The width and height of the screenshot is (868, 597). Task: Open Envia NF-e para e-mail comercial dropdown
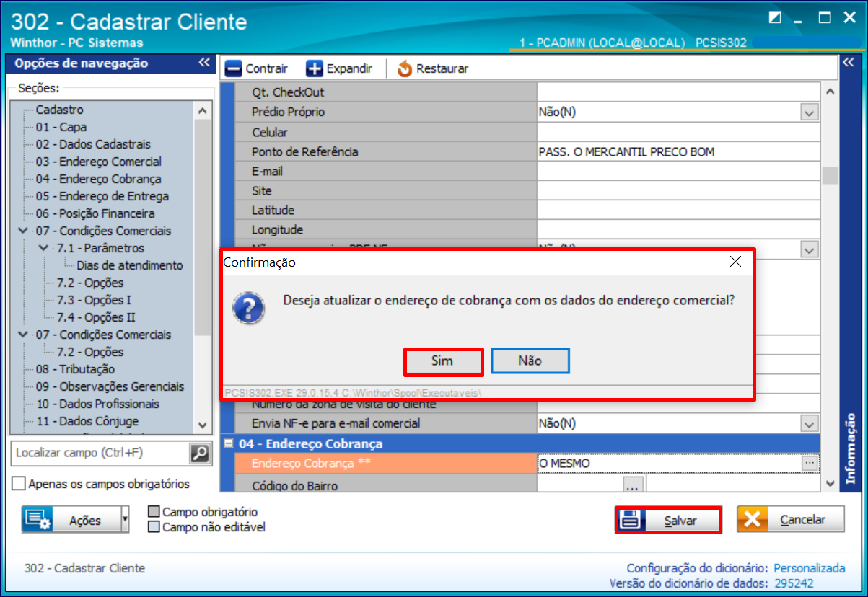click(x=810, y=424)
